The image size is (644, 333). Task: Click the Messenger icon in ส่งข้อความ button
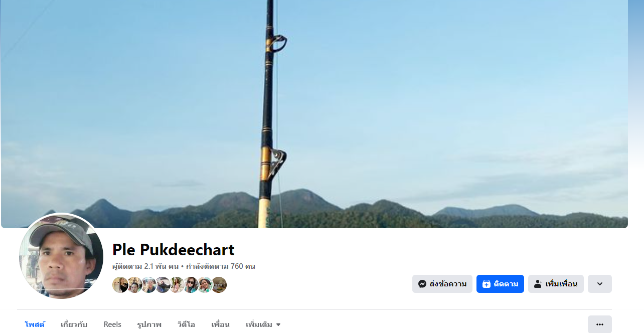(x=422, y=284)
